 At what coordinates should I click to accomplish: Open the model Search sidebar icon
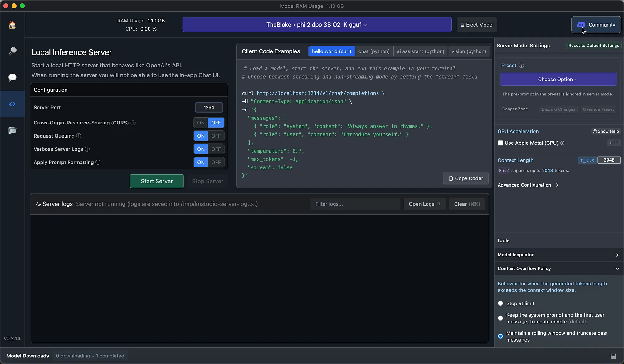click(x=12, y=51)
